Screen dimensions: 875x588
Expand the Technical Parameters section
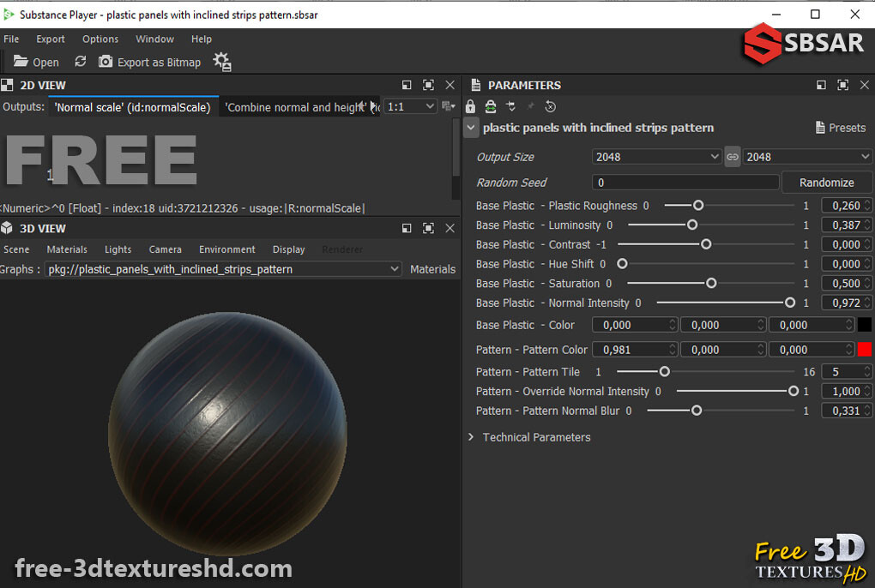[470, 437]
